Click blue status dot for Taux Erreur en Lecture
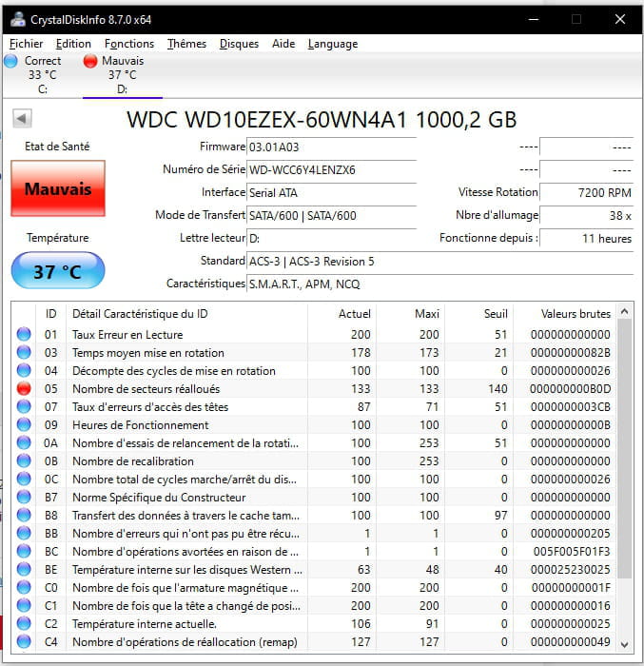 tap(24, 335)
